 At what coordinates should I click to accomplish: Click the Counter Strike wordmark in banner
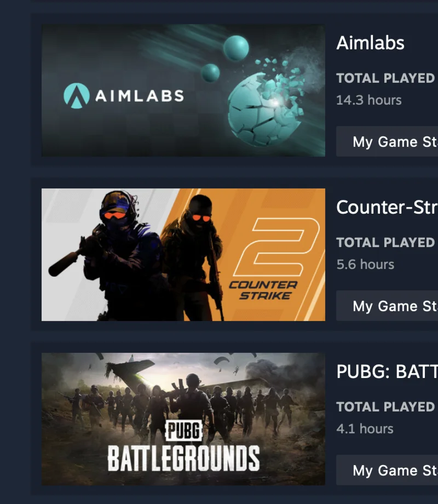click(263, 290)
